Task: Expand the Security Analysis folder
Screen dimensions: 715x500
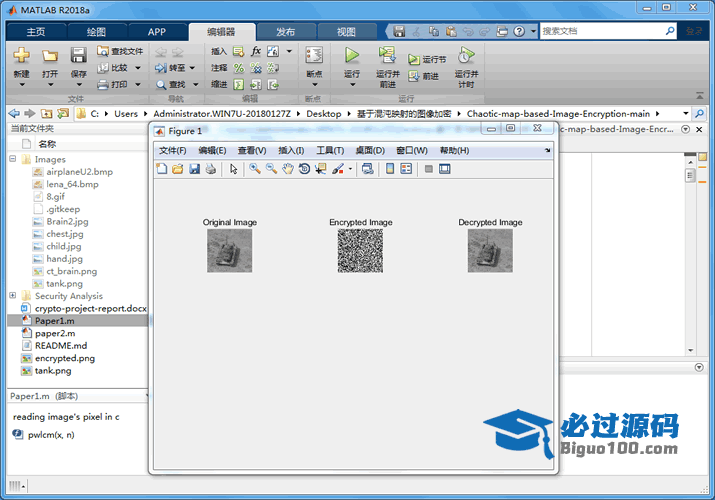Action: click(13, 295)
